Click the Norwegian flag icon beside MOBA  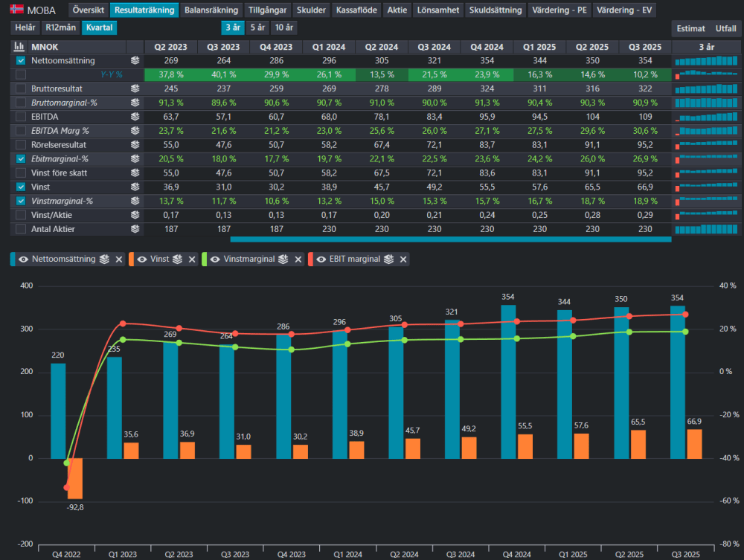coord(17,9)
